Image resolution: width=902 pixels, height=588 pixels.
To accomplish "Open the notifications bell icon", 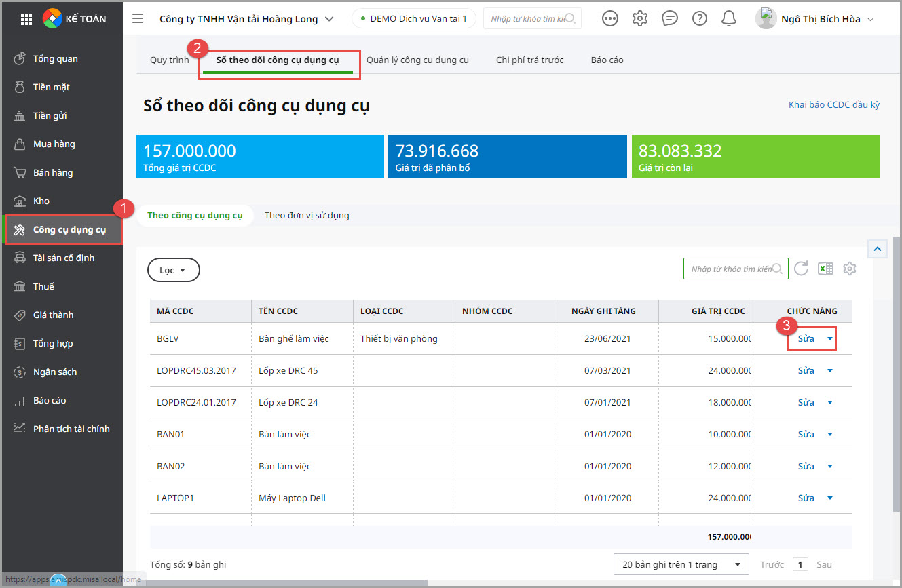I will (729, 18).
